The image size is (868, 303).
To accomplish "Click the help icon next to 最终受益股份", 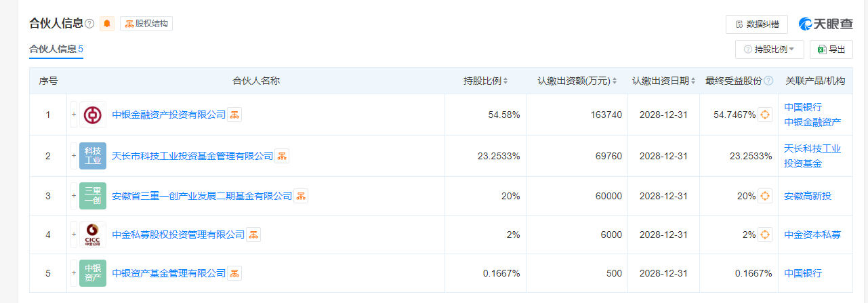I will tap(768, 81).
